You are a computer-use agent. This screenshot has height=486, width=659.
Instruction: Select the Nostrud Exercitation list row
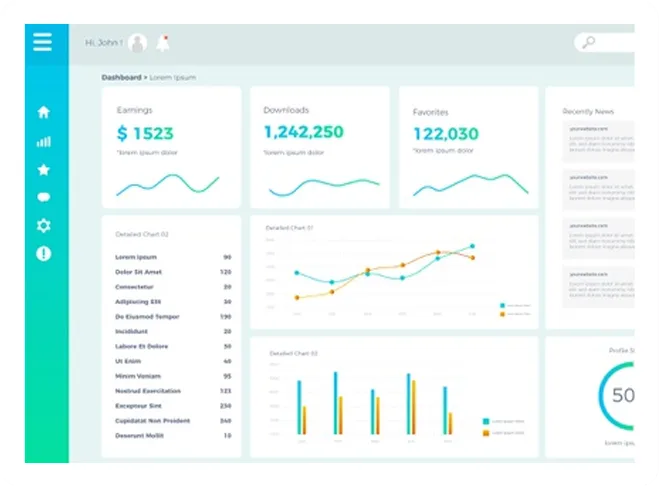tap(173, 391)
